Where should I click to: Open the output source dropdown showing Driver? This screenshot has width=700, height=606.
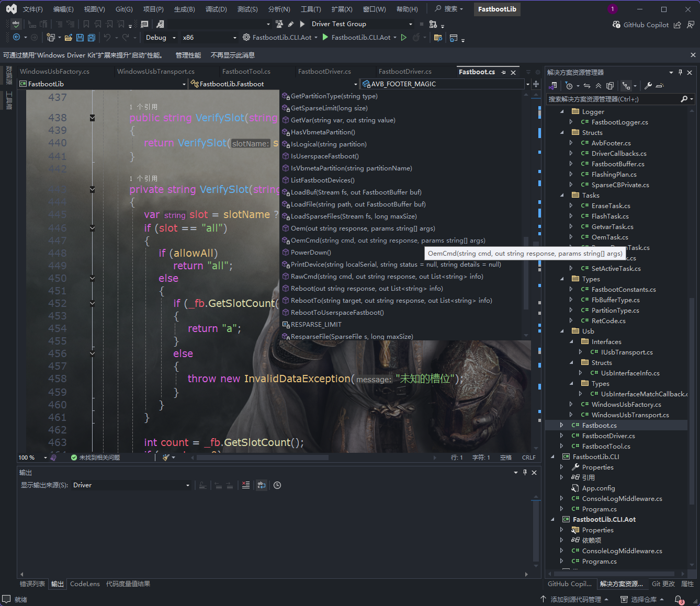click(x=131, y=485)
